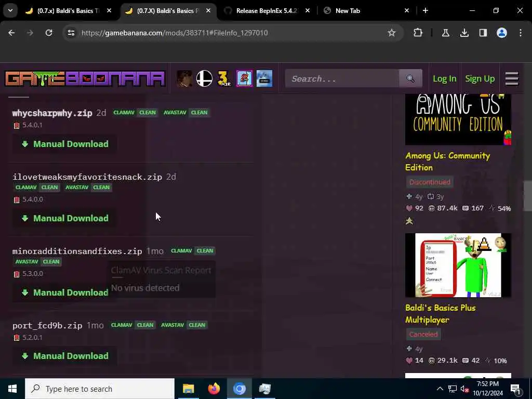Click ClamAV badge for minoradditionsandfixes.zip
532x399 pixels.
(192, 251)
